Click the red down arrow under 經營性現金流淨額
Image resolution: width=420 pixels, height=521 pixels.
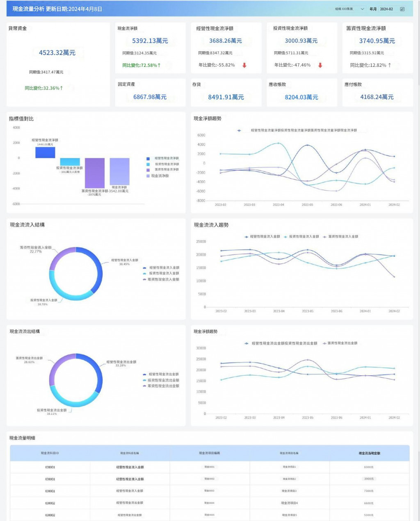(x=244, y=65)
